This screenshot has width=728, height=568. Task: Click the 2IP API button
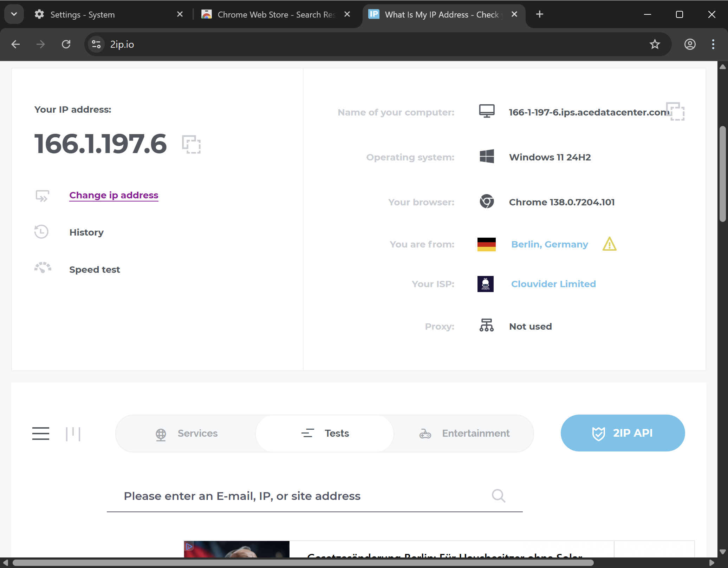click(x=623, y=433)
